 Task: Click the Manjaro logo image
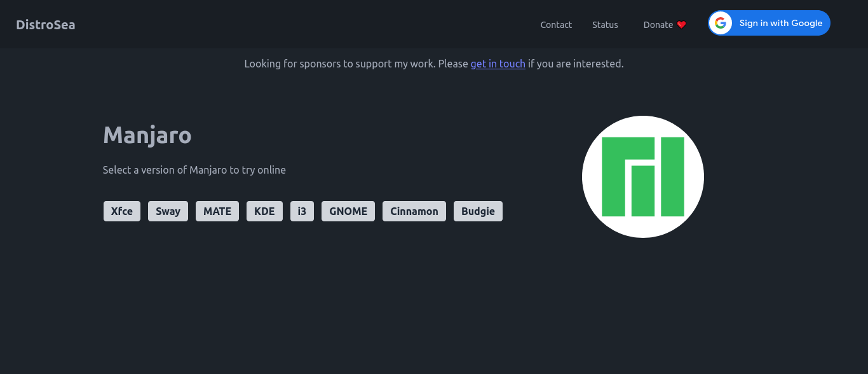point(642,177)
